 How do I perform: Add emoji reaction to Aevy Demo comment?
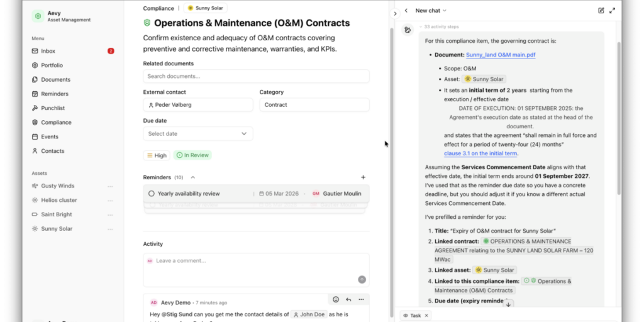pyautogui.click(x=336, y=299)
